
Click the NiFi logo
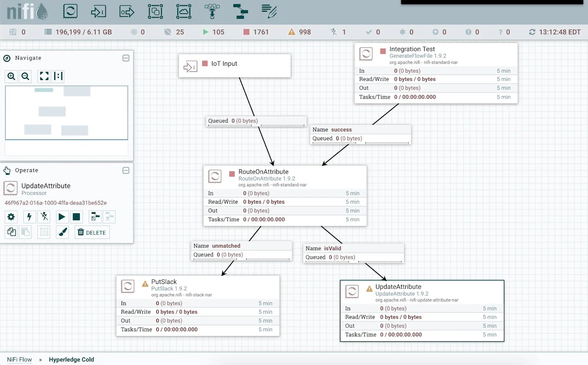click(27, 11)
